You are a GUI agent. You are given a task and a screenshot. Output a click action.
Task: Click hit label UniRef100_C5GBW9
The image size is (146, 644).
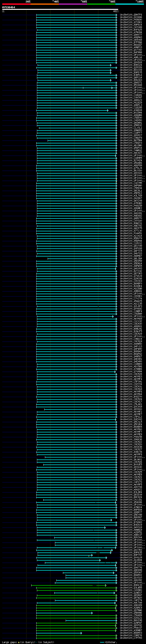click(131, 314)
